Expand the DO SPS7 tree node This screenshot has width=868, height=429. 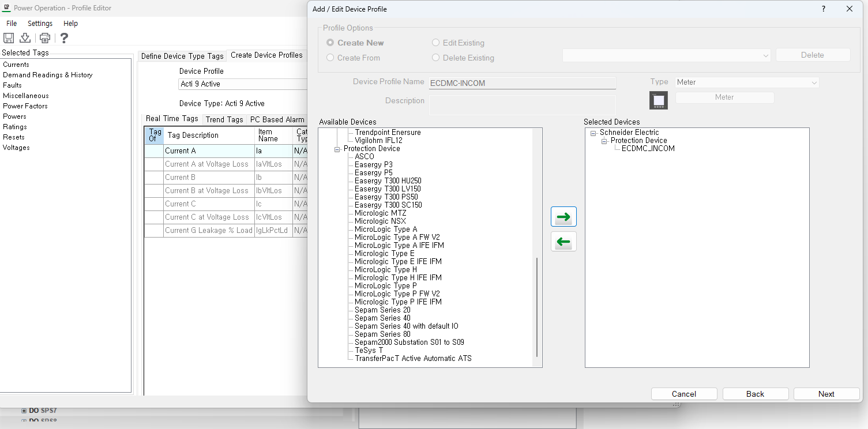(24, 411)
